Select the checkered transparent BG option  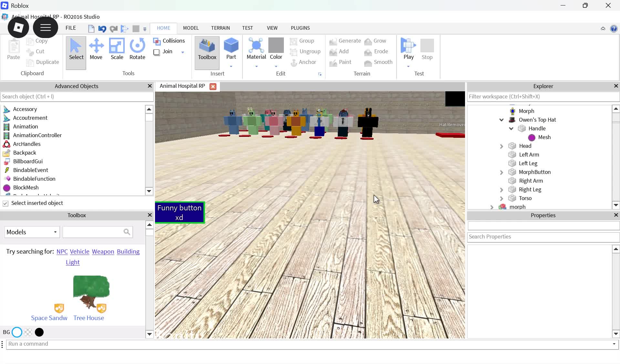coord(28,332)
